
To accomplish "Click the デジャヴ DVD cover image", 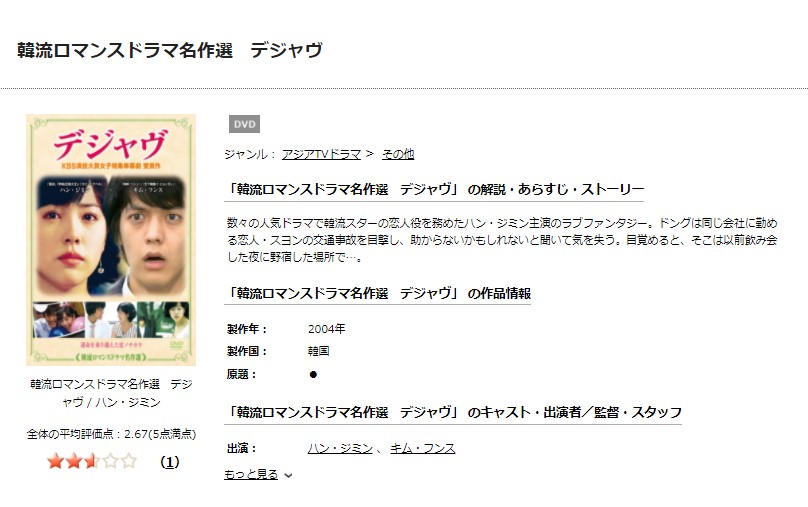I will point(111,240).
